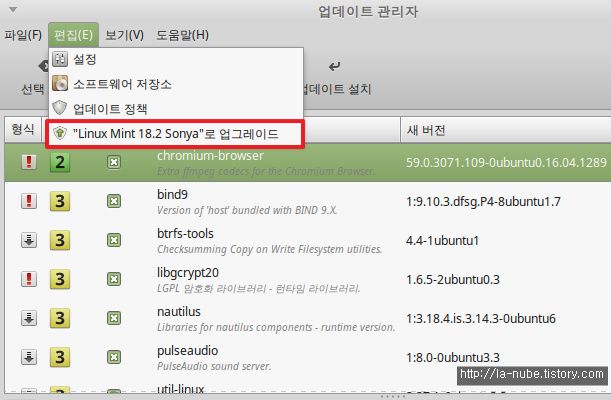Screen dimensions: 611x400
Task: Uncheck the nautilus update checkbox
Action: coord(114,318)
